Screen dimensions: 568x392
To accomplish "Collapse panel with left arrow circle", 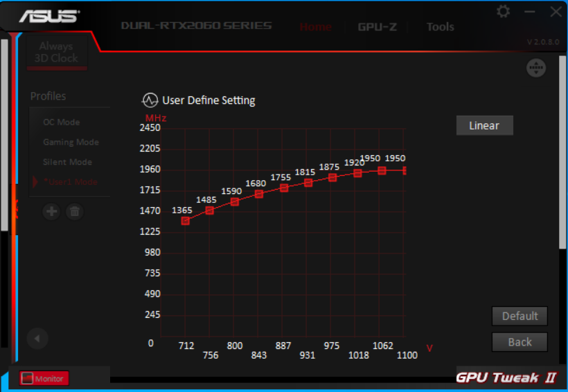I will pos(37,339).
